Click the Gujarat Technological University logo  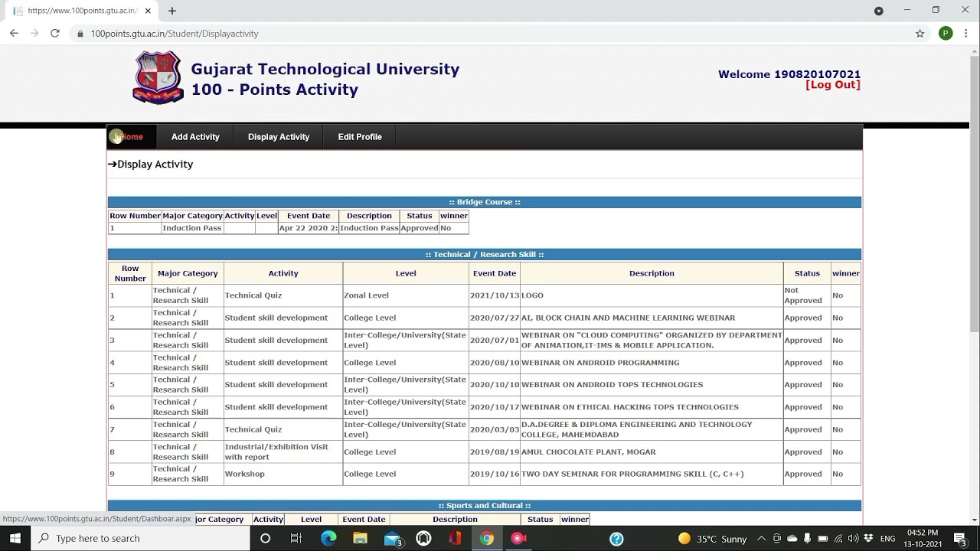click(x=158, y=77)
